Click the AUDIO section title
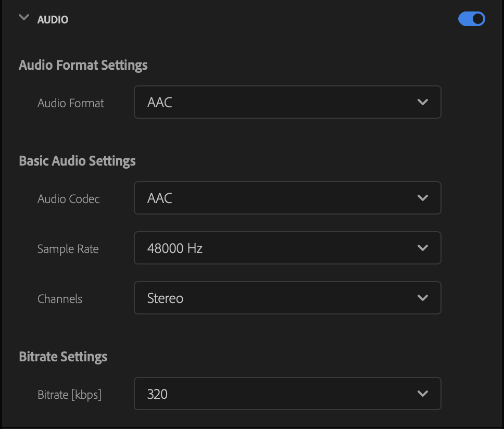Screen dimensions: 504x429 point(53,20)
